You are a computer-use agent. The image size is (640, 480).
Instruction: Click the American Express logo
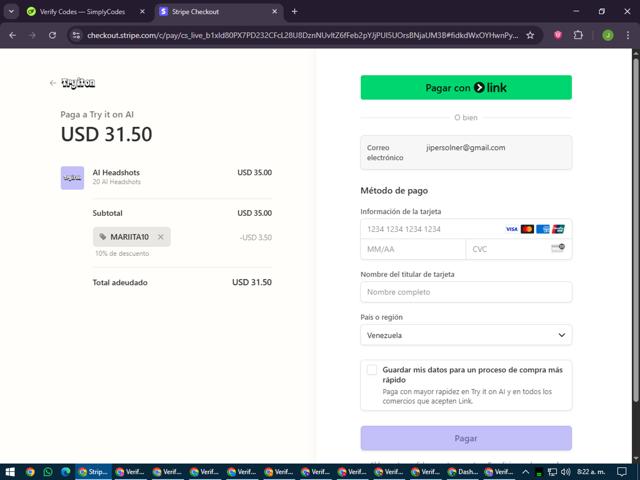(543, 229)
